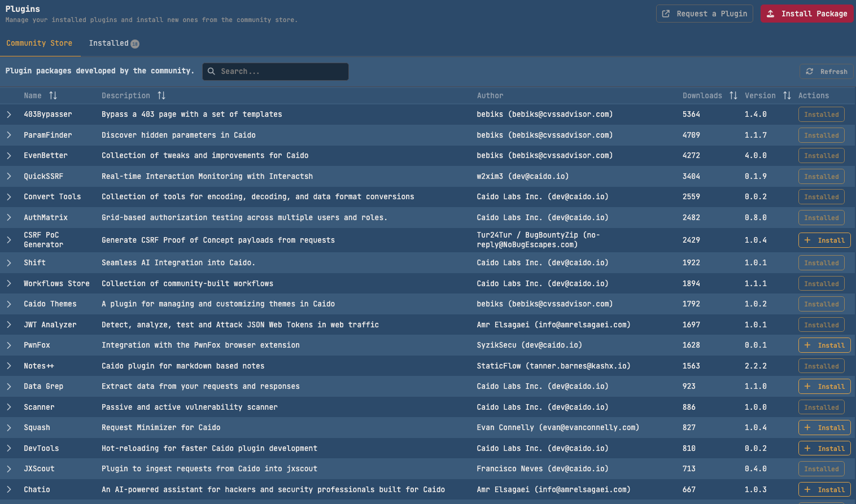Screen dimensions: 856x504
Task: Click the magnifier icon in search box
Action: pyautogui.click(x=211, y=71)
